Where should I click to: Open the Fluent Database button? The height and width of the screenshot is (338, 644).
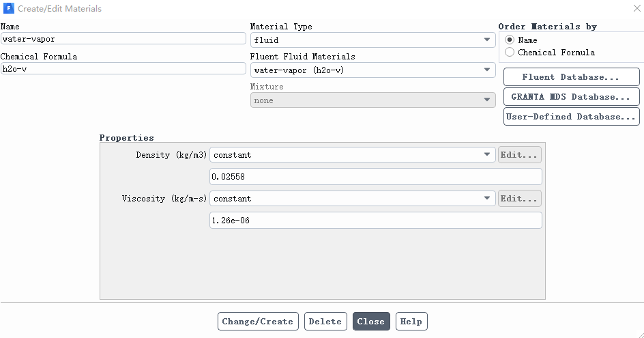(571, 77)
